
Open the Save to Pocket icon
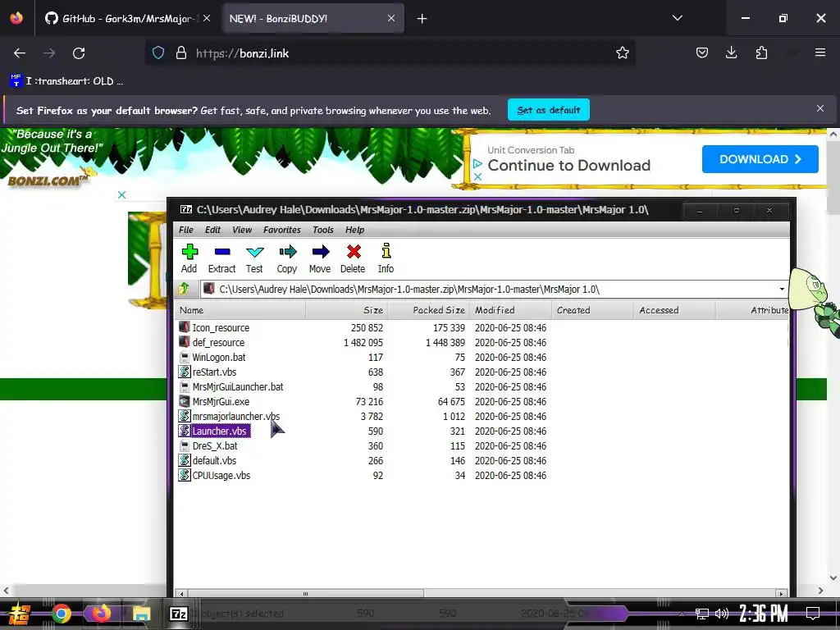point(702,52)
